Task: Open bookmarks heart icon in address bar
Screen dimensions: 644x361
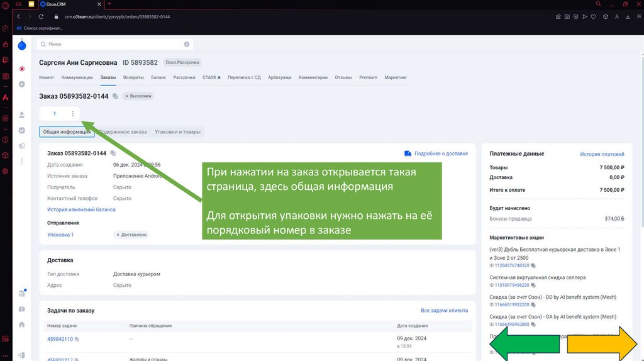Action: click(x=593, y=17)
